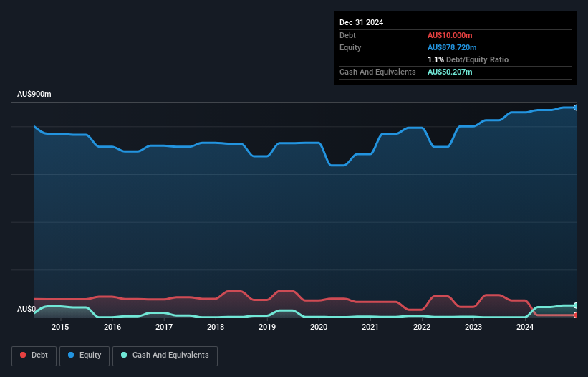588x377 pixels.
Task: Pick the 2024 x-axis label
Action: pos(525,328)
